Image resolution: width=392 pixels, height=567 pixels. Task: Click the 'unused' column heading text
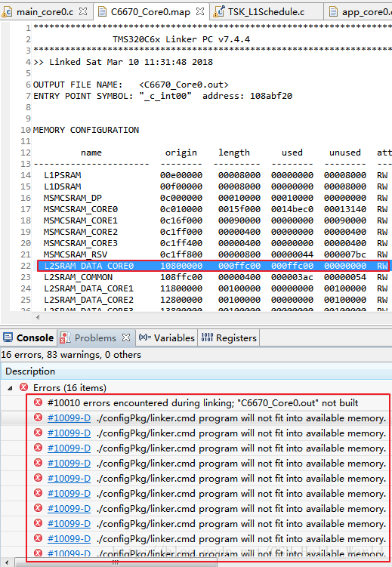click(x=345, y=153)
